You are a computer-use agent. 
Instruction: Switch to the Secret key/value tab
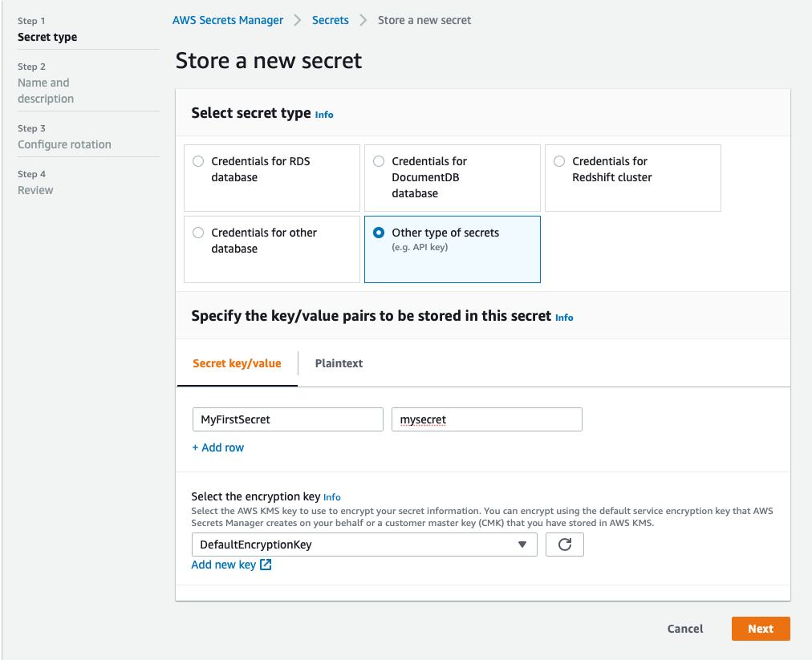(x=237, y=363)
